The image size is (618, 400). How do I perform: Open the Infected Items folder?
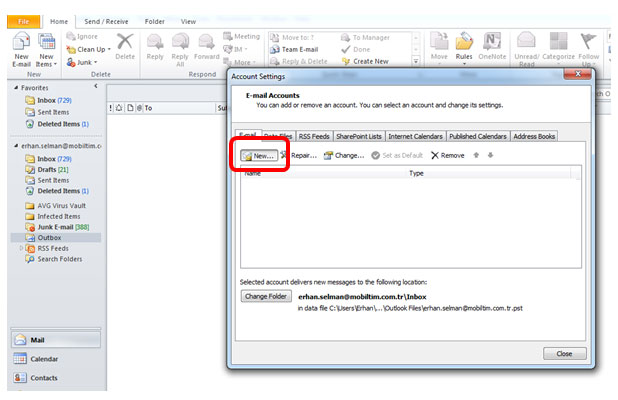[x=53, y=216]
